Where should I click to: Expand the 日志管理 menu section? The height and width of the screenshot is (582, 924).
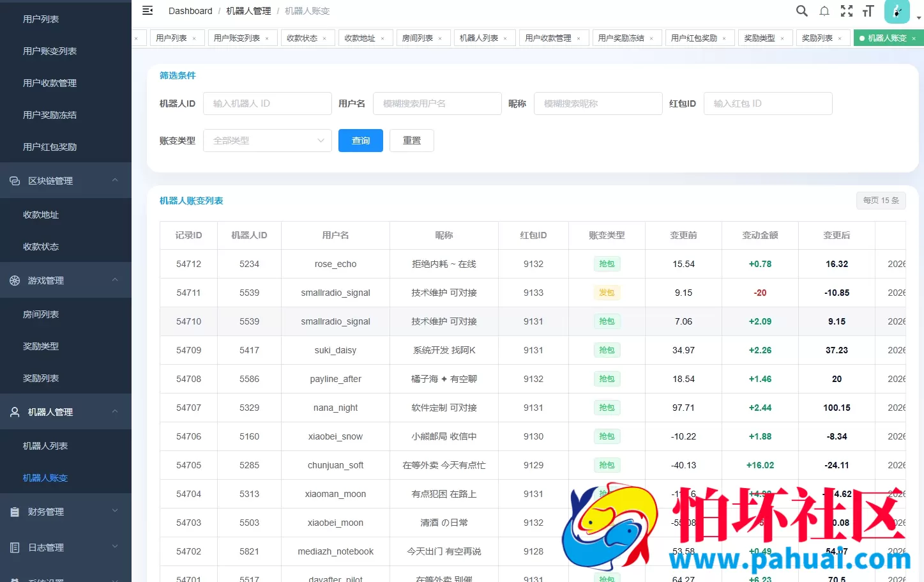pyautogui.click(x=115, y=548)
